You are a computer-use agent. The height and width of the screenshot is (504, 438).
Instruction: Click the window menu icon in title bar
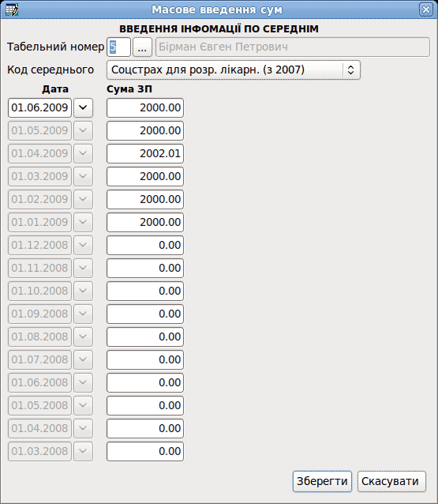[x=12, y=9]
